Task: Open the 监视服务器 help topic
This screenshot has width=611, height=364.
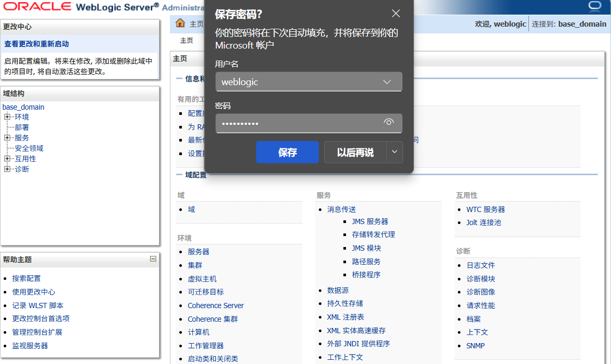Action: 30,346
